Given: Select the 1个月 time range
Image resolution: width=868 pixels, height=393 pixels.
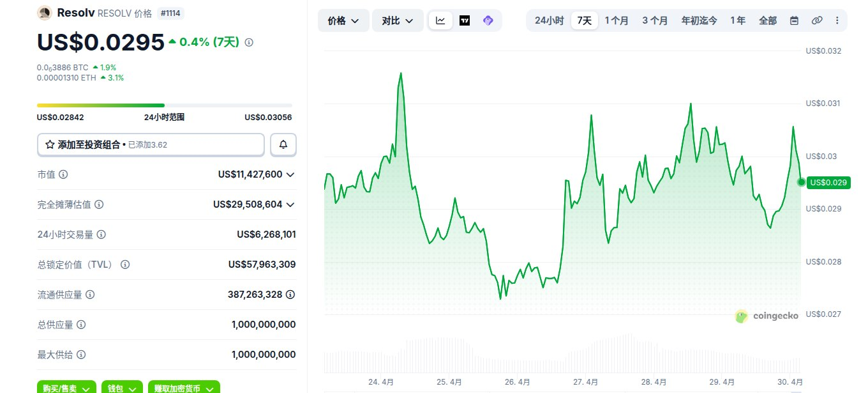Looking at the screenshot, I should pos(617,20).
